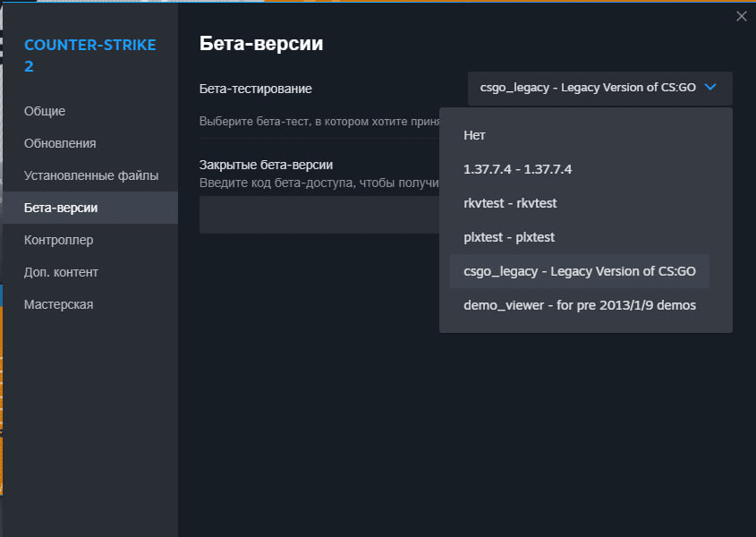
Task: Switch to the Мастерская section
Action: tap(59, 304)
